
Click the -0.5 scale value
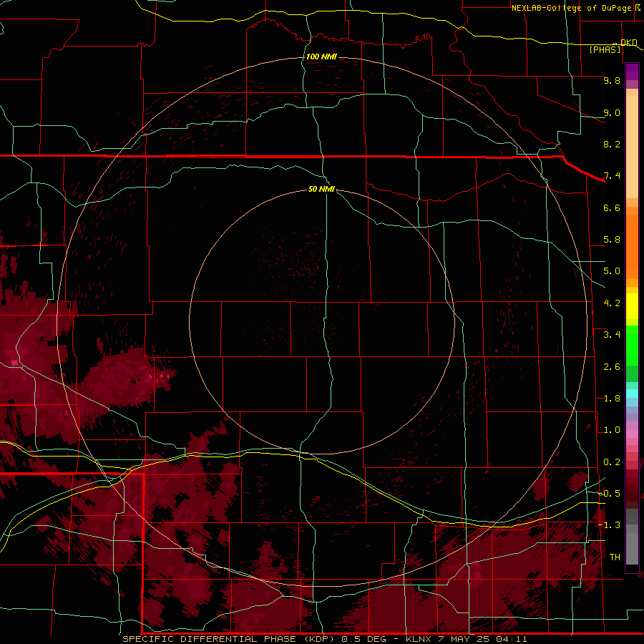coord(609,493)
